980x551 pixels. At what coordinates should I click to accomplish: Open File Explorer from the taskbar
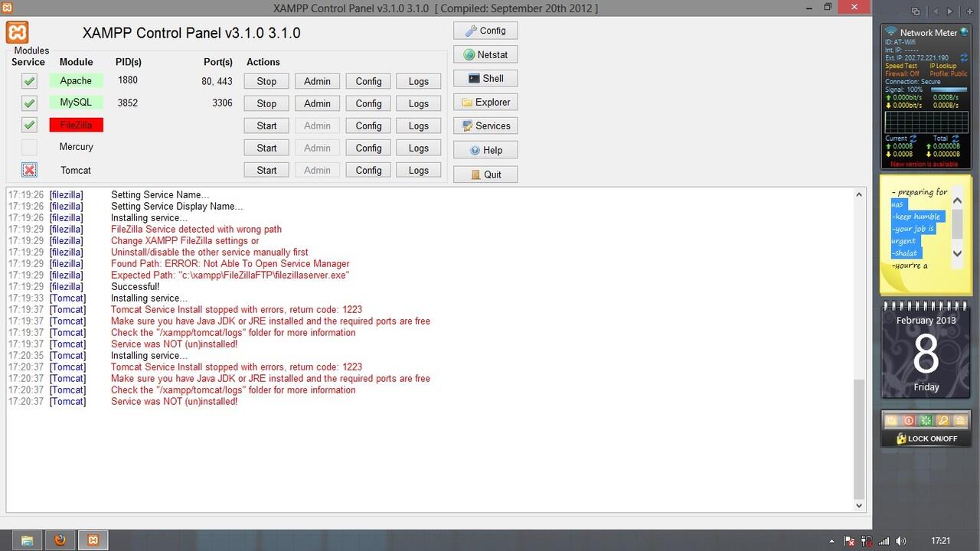pos(27,540)
